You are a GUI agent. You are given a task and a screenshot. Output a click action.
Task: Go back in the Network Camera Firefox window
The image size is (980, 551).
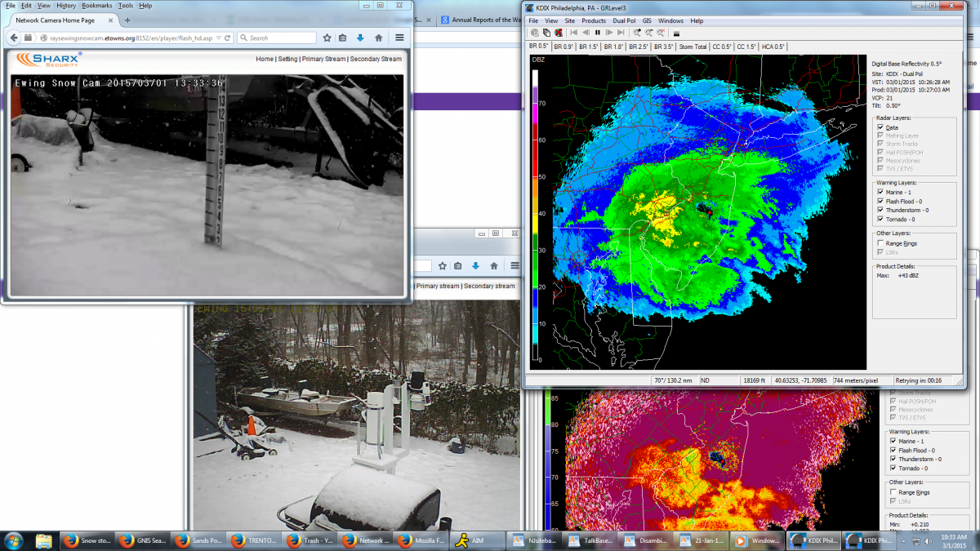pos(14,38)
